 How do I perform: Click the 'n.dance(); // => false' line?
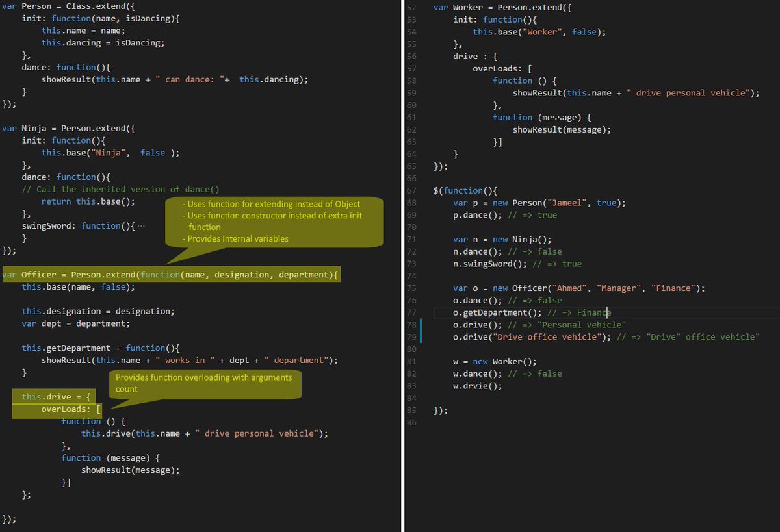point(508,251)
